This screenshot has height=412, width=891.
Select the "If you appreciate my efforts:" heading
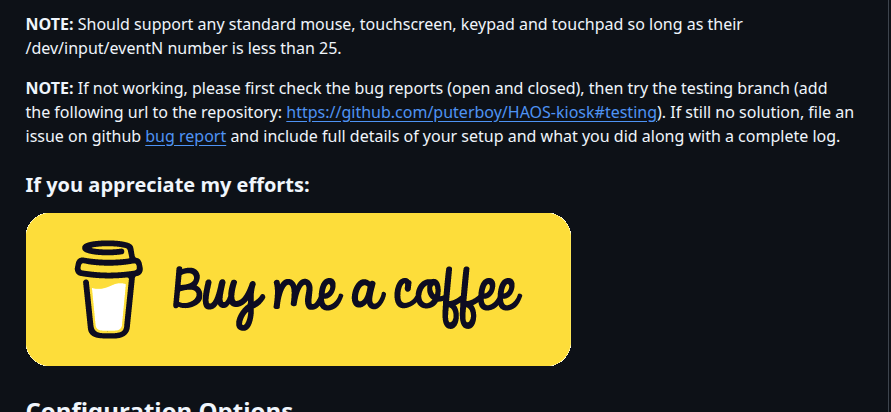pyautogui.click(x=168, y=185)
